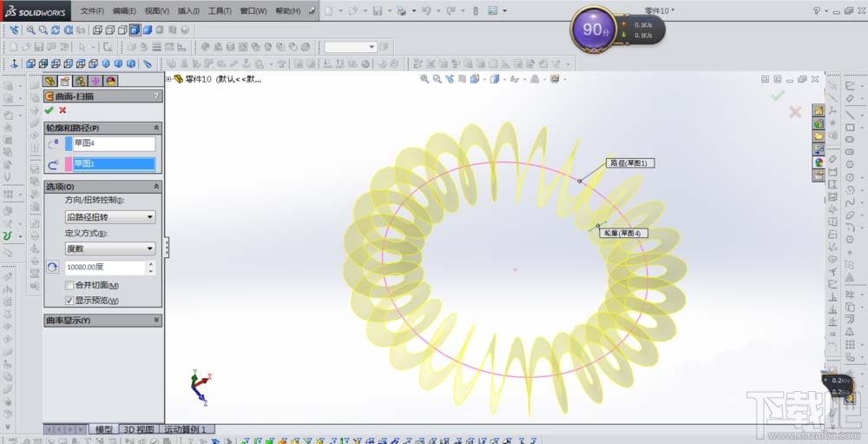The width and height of the screenshot is (868, 444).
Task: Open Appearances task pane tab
Action: pyautogui.click(x=819, y=162)
